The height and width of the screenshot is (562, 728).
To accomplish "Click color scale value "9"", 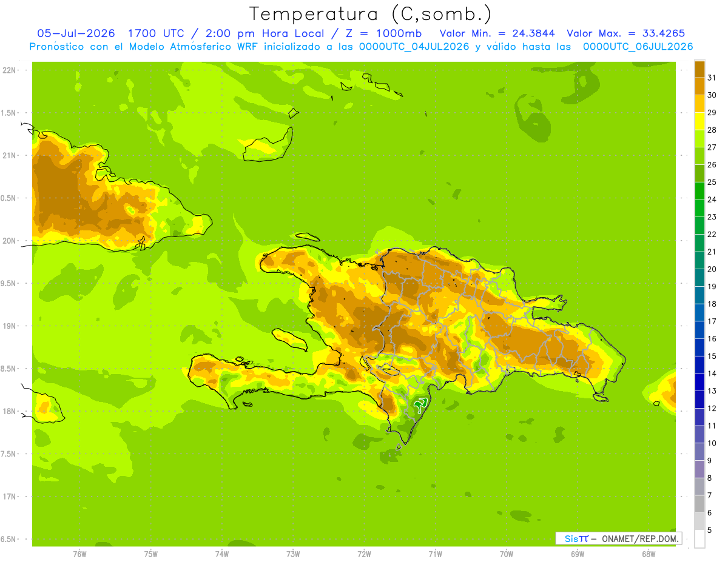I will tap(709, 461).
